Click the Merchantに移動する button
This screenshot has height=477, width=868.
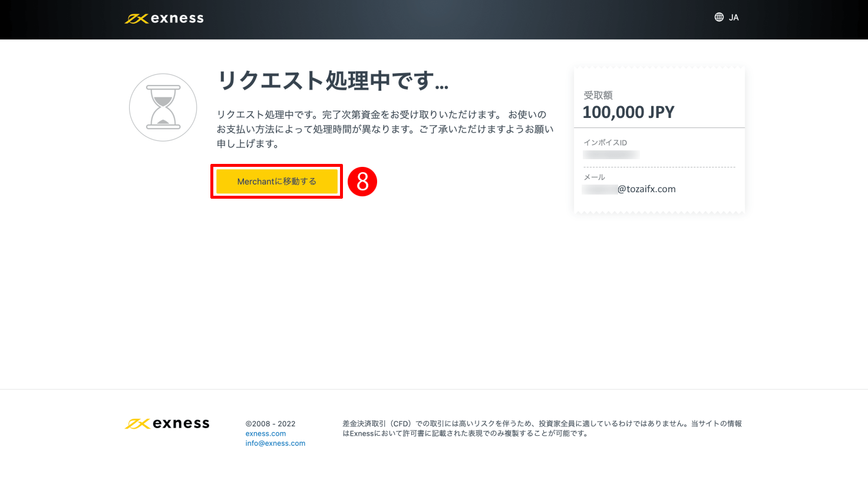[x=276, y=182]
